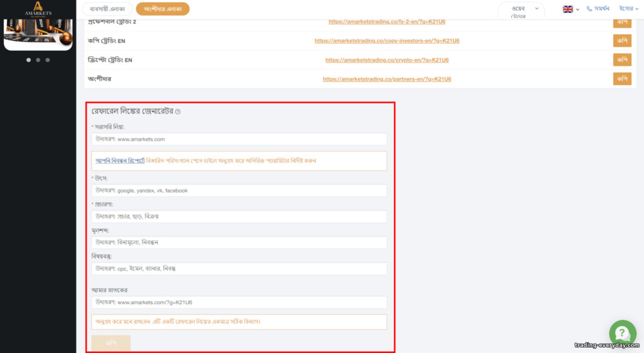Click the direct link input field

(239, 140)
